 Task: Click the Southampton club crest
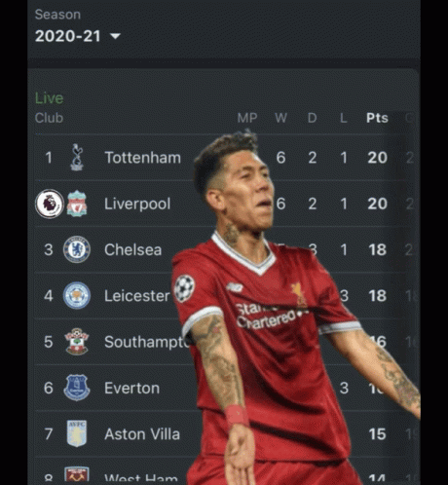77,342
